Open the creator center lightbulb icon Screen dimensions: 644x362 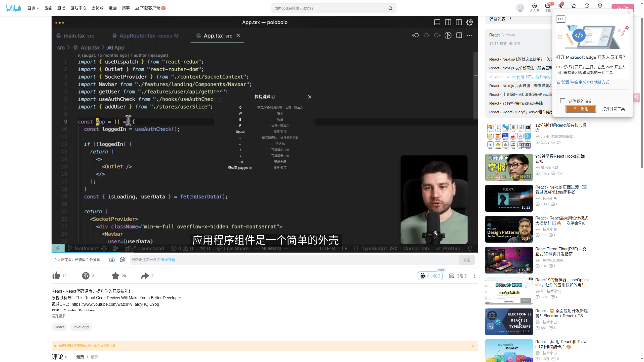pyautogui.click(x=600, y=6)
